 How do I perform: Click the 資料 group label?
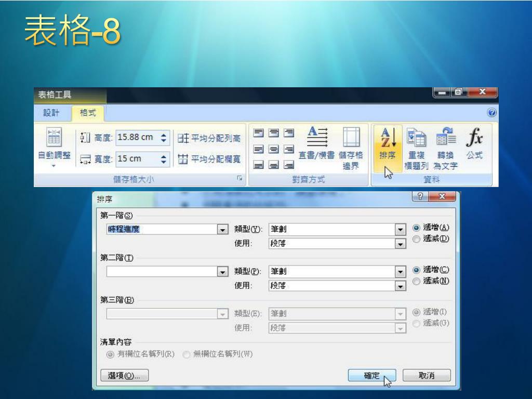431,179
